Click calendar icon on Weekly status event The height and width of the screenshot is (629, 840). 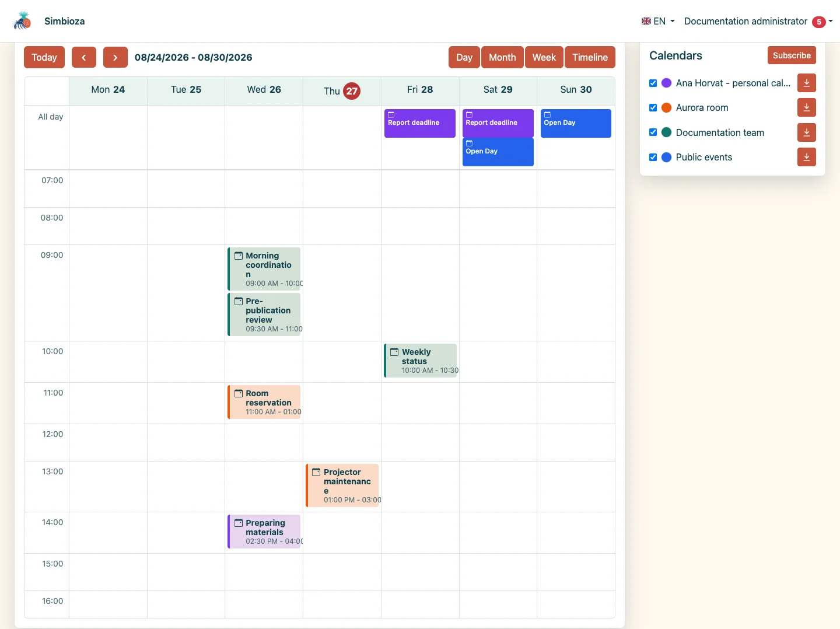pos(394,352)
